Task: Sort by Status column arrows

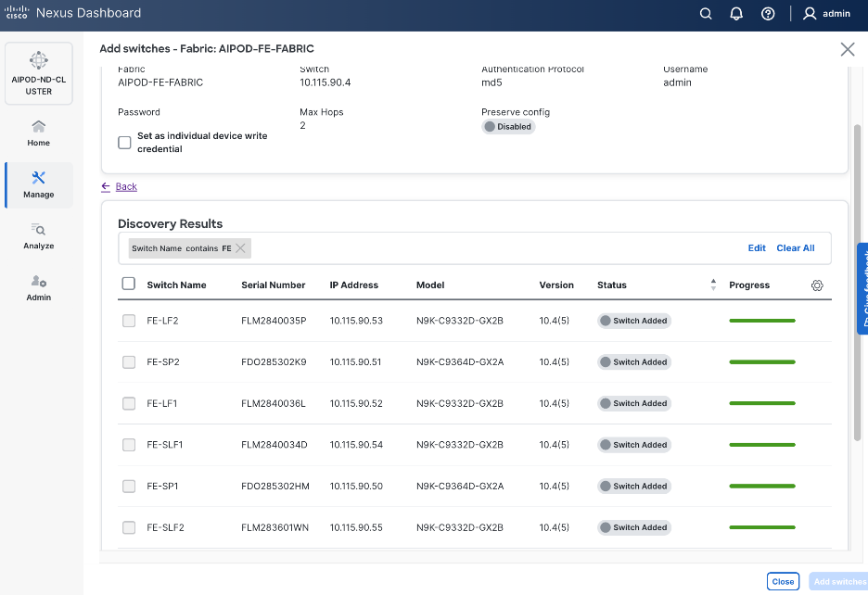Action: pos(713,285)
